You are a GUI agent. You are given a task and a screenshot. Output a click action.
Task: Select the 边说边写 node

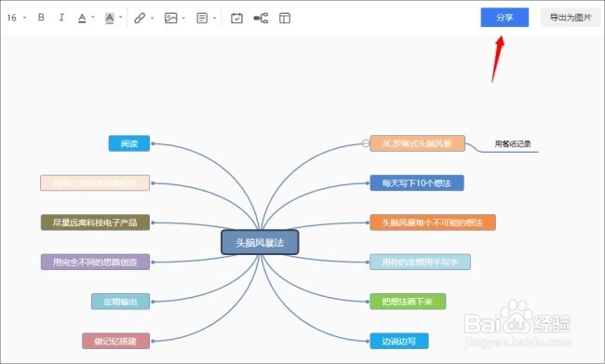point(399,341)
